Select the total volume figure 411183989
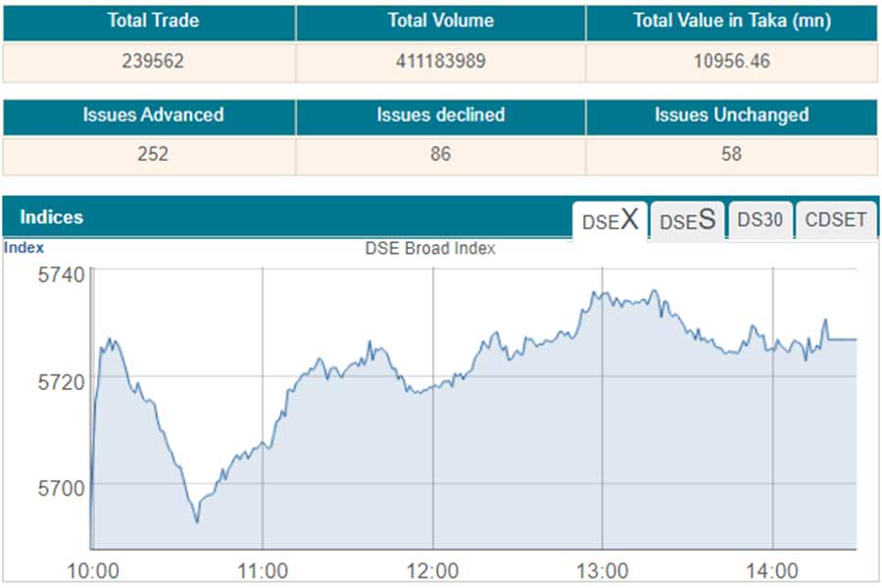Viewport: 882px width, 588px height. coord(441,61)
